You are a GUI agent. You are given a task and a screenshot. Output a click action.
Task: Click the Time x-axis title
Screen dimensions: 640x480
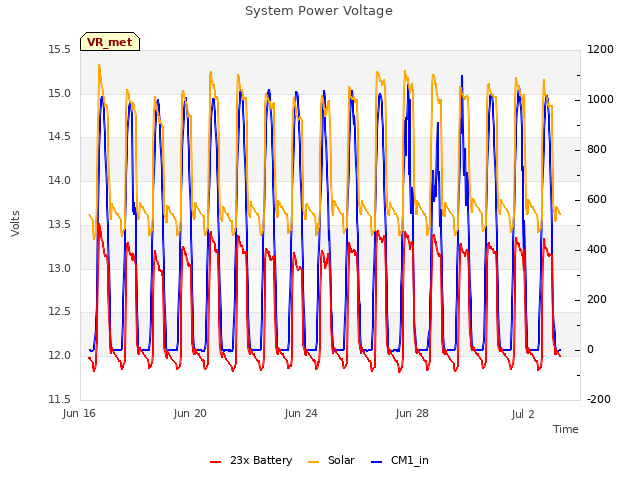click(x=566, y=429)
